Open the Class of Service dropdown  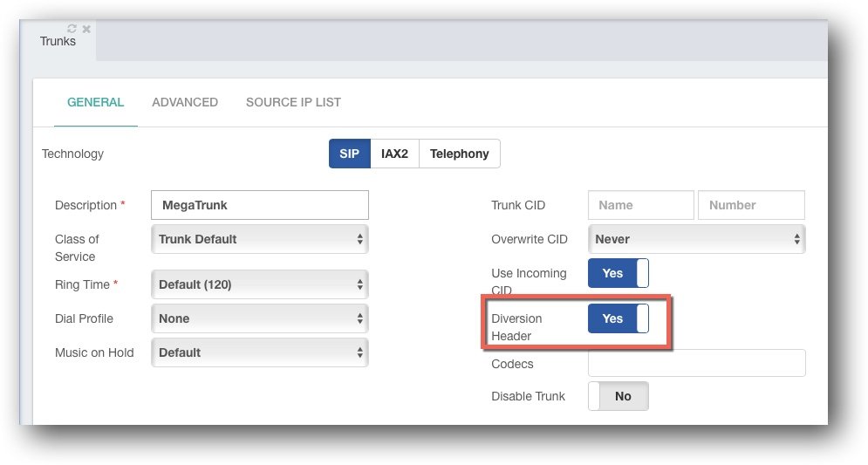(x=260, y=239)
